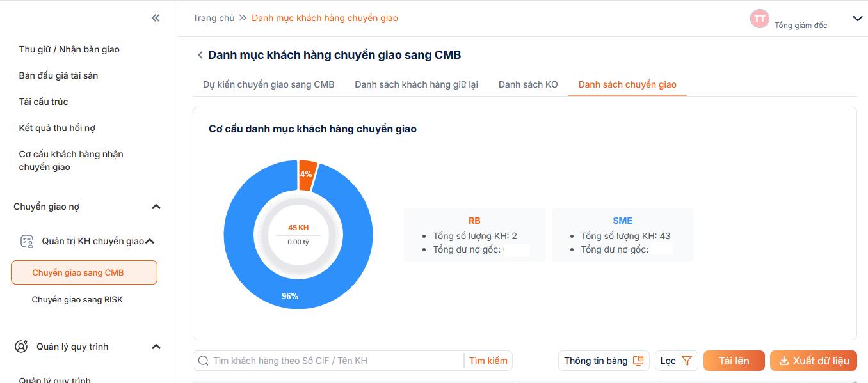Image resolution: width=868 pixels, height=383 pixels.
Task: Click the Thông tin bảng table icon
Action: pos(638,360)
